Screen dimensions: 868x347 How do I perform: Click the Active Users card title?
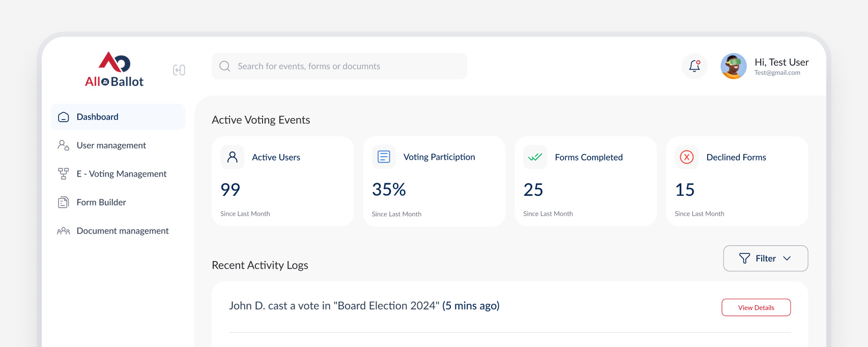pyautogui.click(x=276, y=157)
